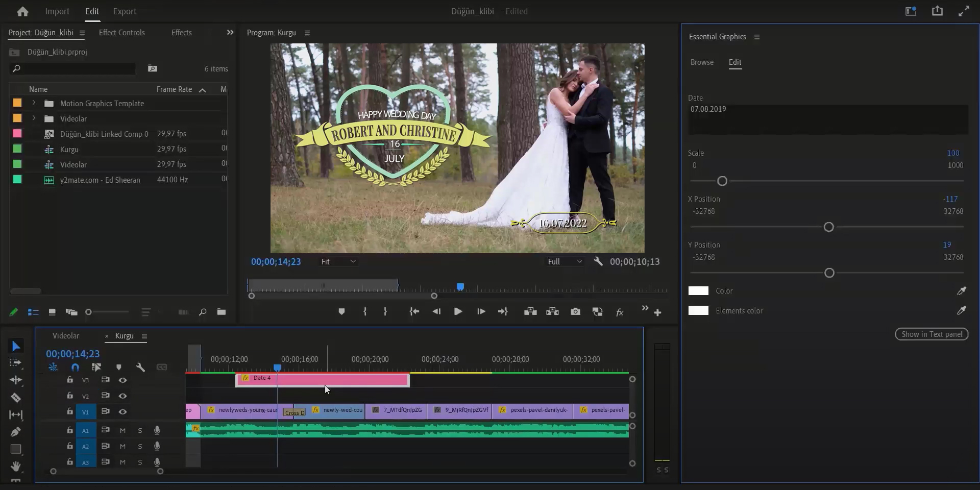Use eyedropper for Color property
The image size is (980, 490).
point(962,291)
